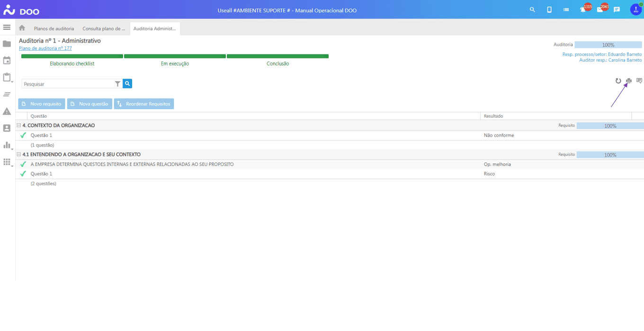This screenshot has height=331, width=644.
Task: Open the calendar icon in left sidebar
Action: click(x=7, y=60)
